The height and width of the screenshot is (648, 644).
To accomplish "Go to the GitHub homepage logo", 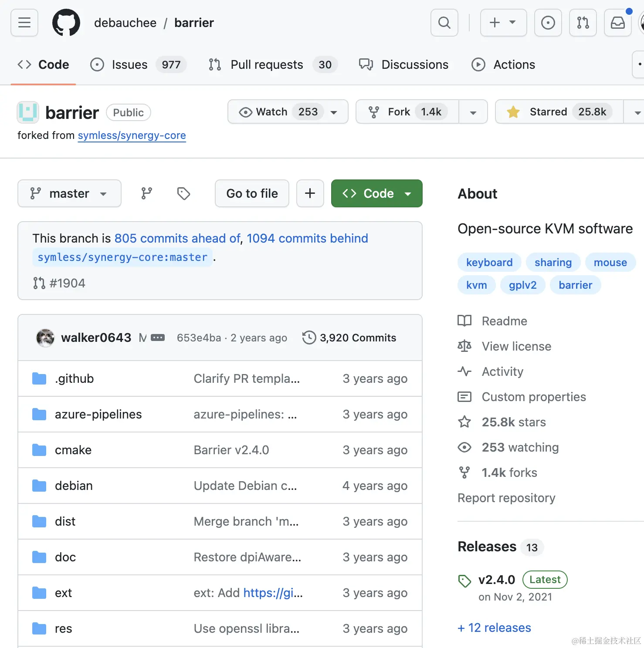I will click(66, 23).
